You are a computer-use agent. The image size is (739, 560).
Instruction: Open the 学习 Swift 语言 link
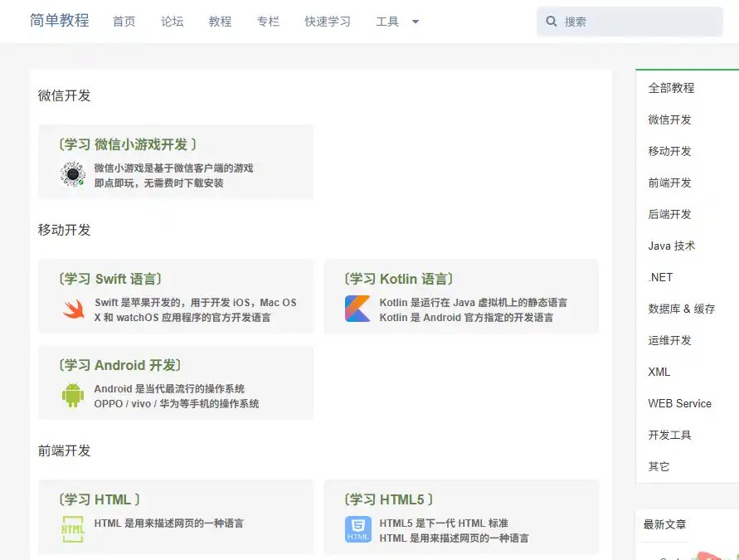pos(110,279)
